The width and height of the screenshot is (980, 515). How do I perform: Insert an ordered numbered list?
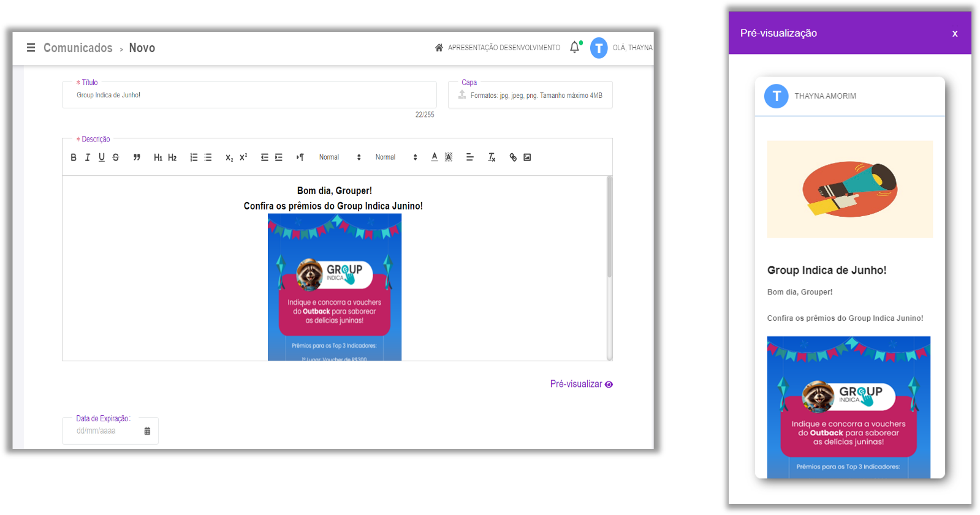pyautogui.click(x=194, y=157)
